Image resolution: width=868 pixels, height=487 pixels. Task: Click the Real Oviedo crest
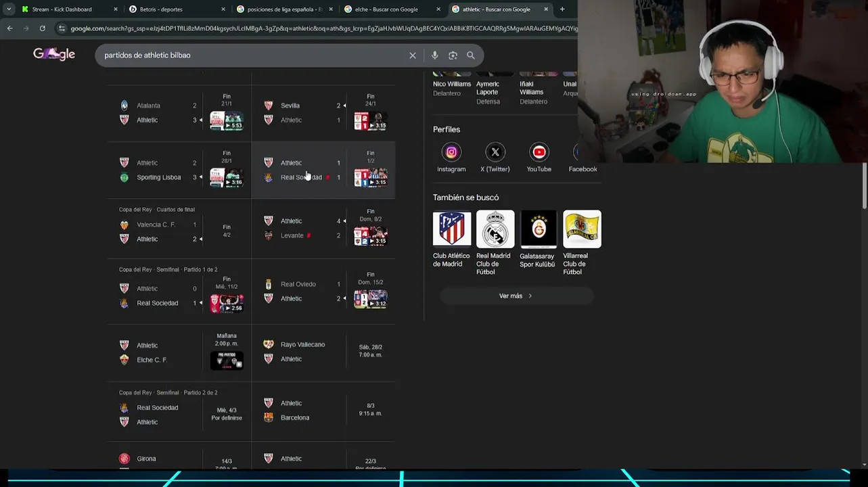tap(269, 284)
